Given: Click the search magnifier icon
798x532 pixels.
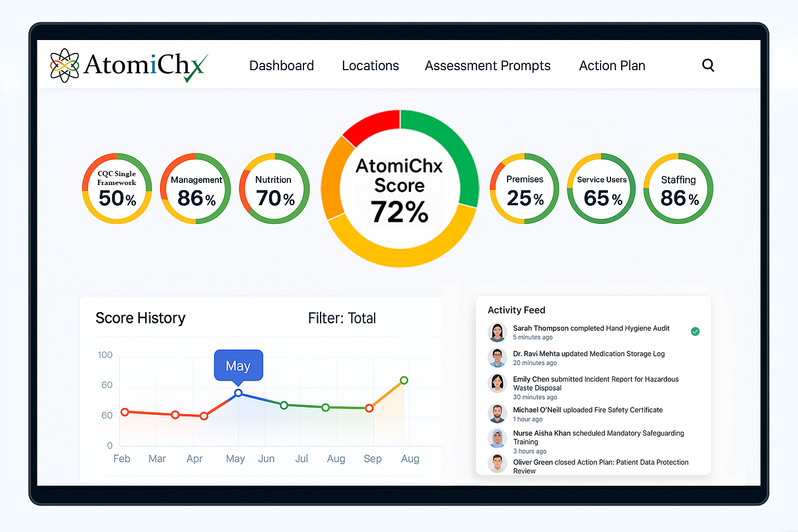Looking at the screenshot, I should (708, 65).
